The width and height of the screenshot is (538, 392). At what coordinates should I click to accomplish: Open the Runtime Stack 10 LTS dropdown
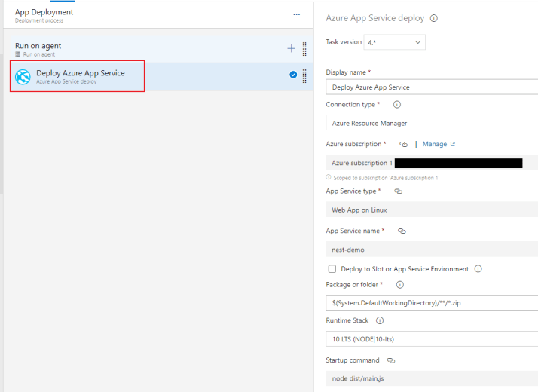click(x=432, y=339)
